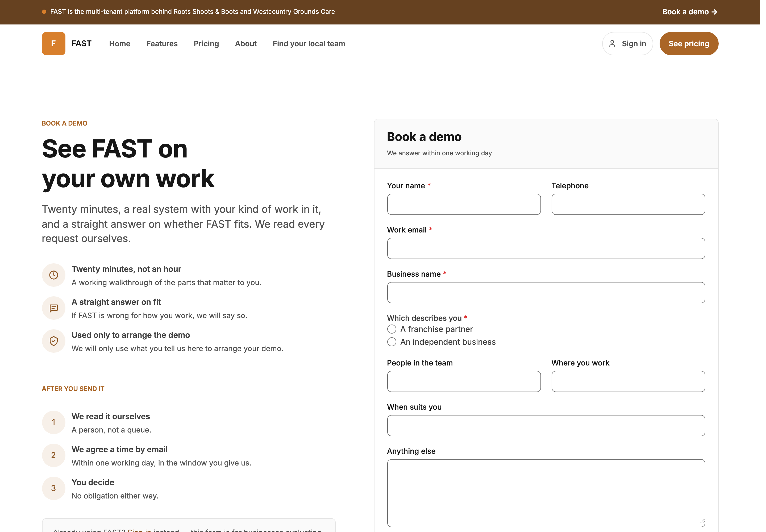Viewport: 766px width, 532px height.
Task: Click the 'BOOK A DEMO' eyebrow label
Action: pos(64,123)
